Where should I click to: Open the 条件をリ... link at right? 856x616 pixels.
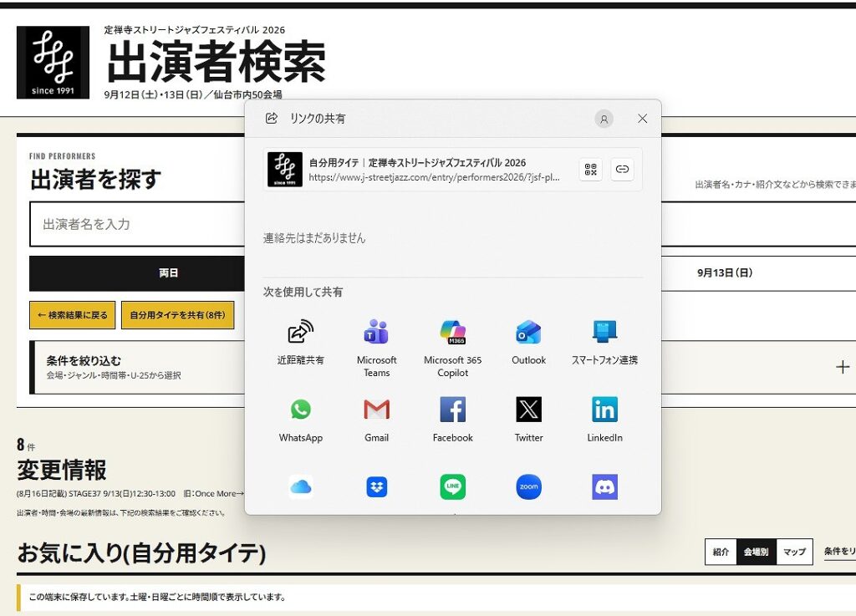click(839, 551)
